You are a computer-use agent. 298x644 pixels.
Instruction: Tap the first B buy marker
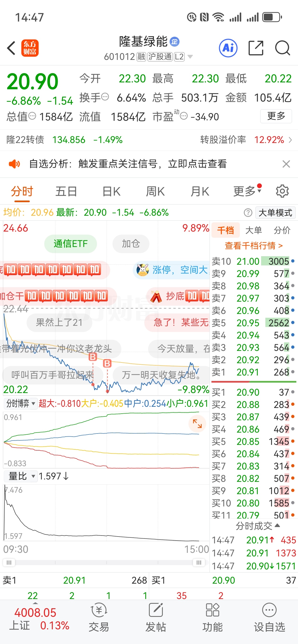pyautogui.click(x=93, y=357)
